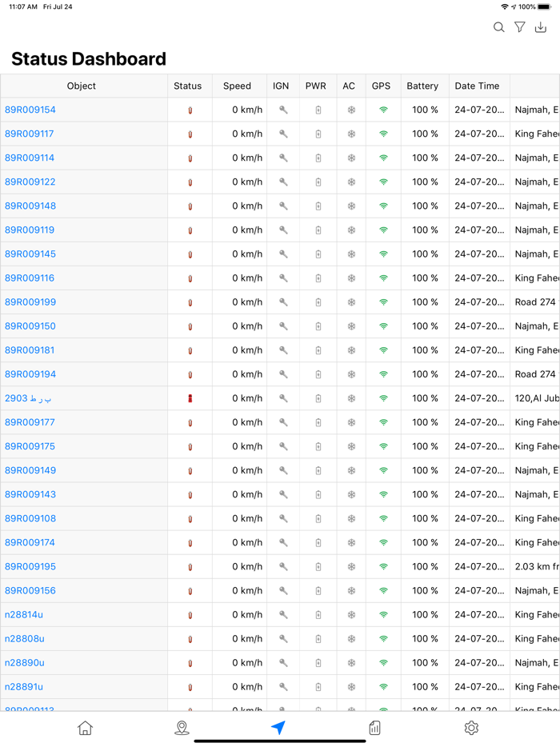Open object n28814u

24,614
